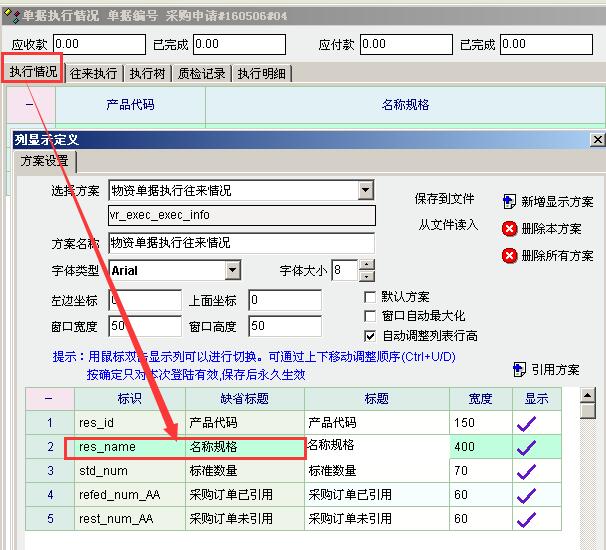The width and height of the screenshot is (606, 550).
Task: Open the 质检记录 tab
Action: click(x=201, y=74)
